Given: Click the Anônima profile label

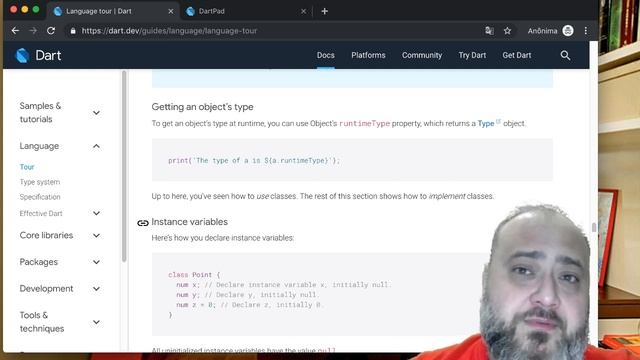Looking at the screenshot, I should click(x=542, y=31).
